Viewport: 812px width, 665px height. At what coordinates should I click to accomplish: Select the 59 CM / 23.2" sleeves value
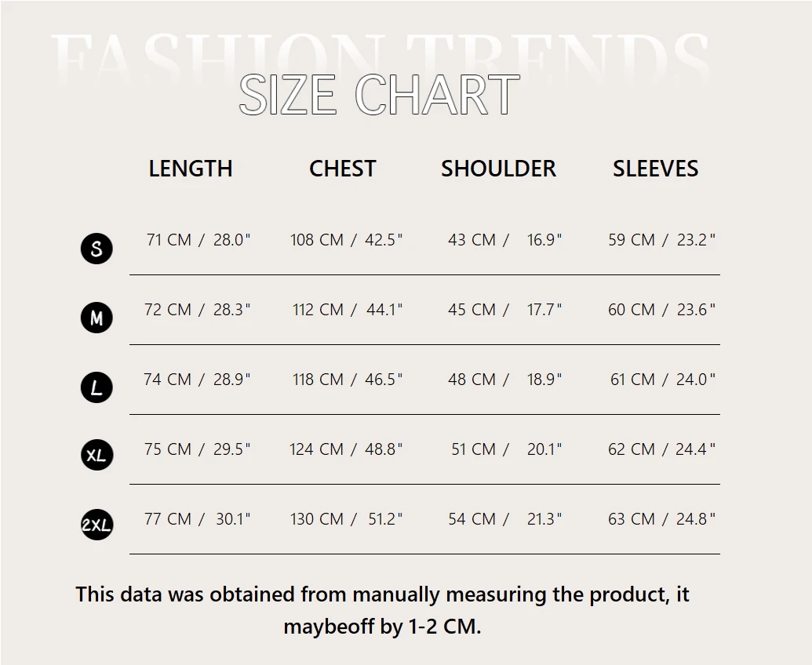[661, 240]
